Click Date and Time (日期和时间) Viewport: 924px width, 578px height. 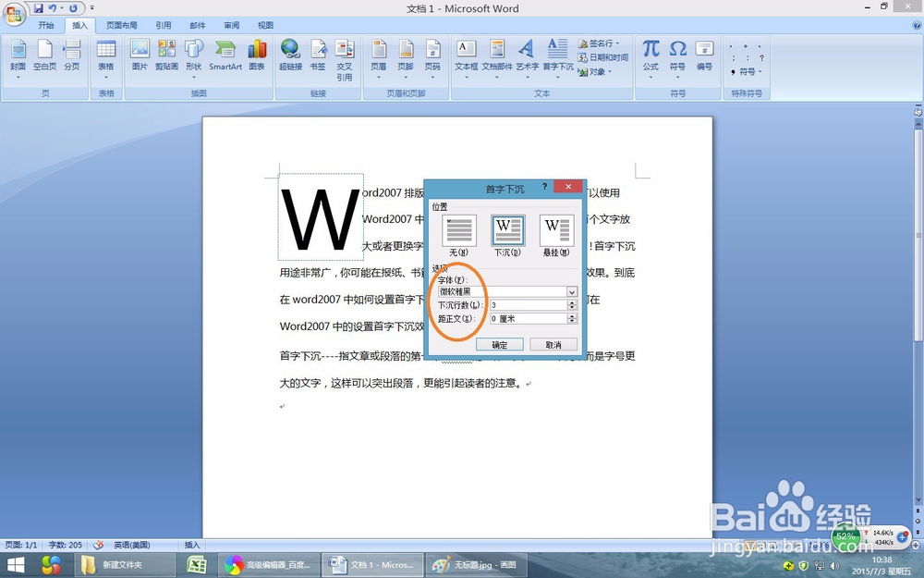point(602,57)
